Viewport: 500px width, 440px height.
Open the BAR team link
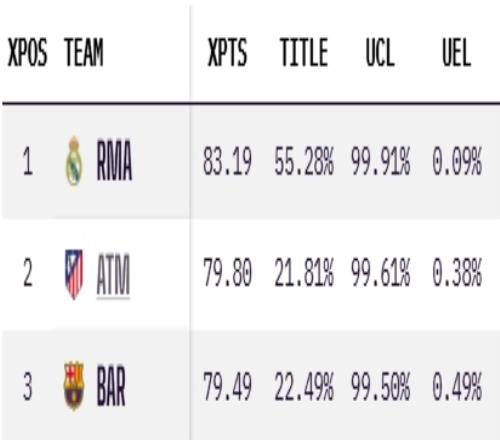coord(111,386)
